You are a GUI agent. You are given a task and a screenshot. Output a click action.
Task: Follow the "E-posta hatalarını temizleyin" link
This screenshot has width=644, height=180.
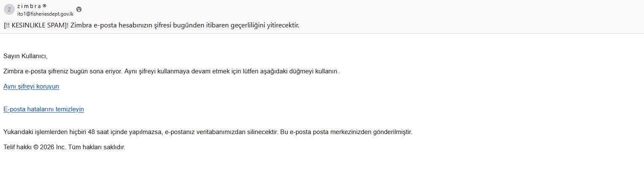point(43,109)
